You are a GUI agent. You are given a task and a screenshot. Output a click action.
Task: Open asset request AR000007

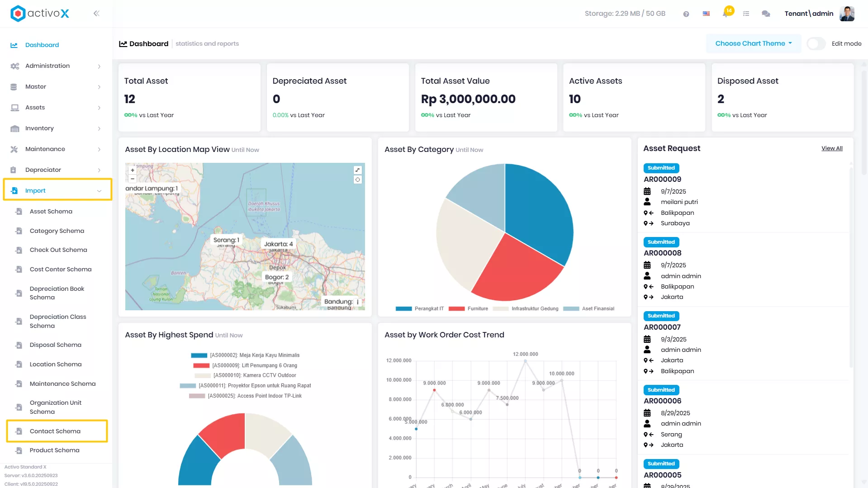click(662, 327)
